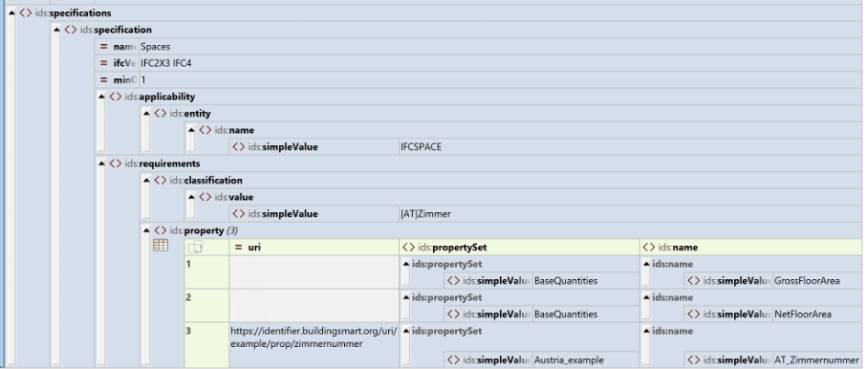868x369 pixels.
Task: Click the element icon beside AT_Zimmernummer simpleValue
Action: tap(694, 360)
